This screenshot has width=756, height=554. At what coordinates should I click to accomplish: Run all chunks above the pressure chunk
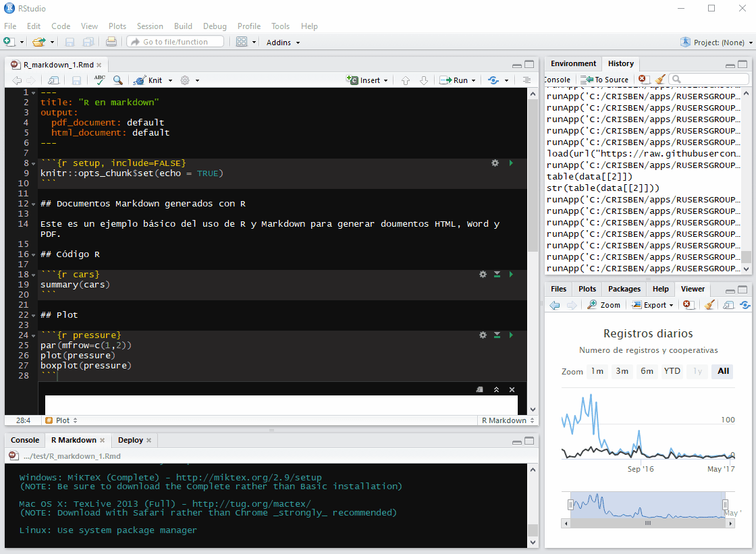coord(497,335)
